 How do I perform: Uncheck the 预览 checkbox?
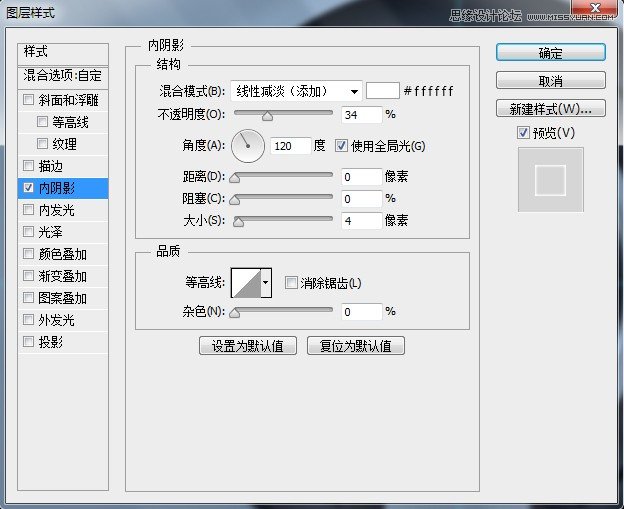pyautogui.click(x=523, y=133)
